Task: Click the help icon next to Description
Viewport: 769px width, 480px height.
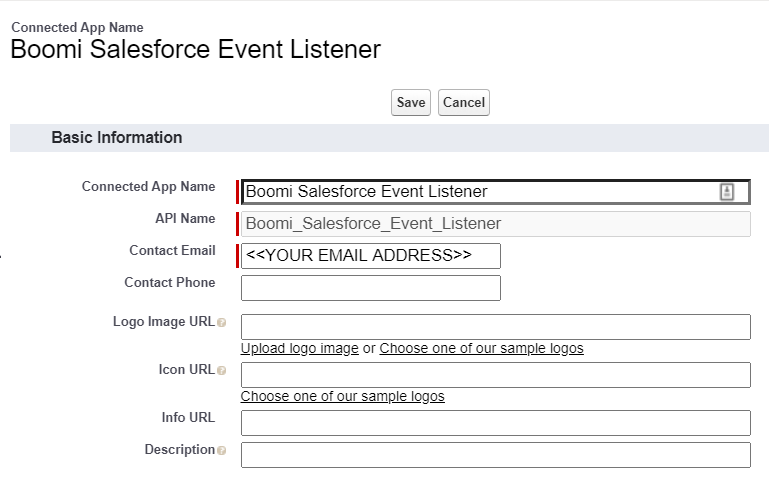Action: tap(221, 451)
